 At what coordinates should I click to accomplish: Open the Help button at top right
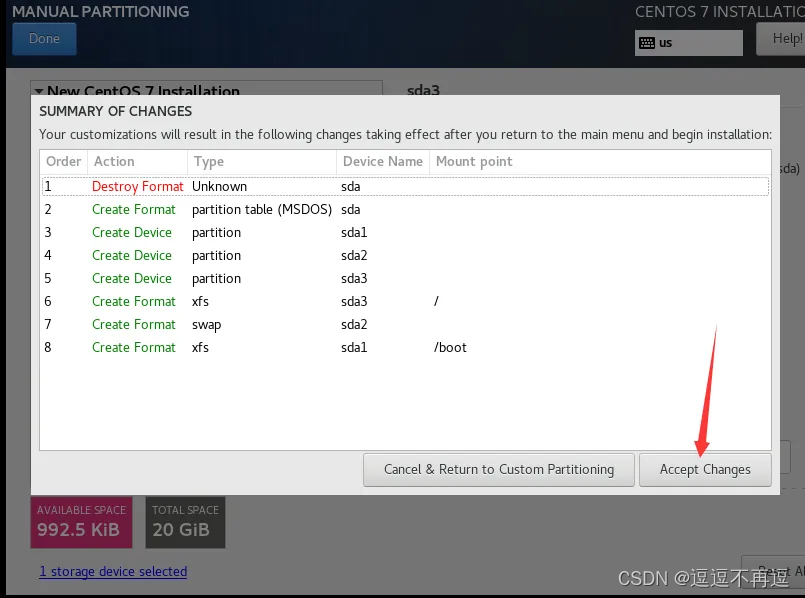click(782, 38)
